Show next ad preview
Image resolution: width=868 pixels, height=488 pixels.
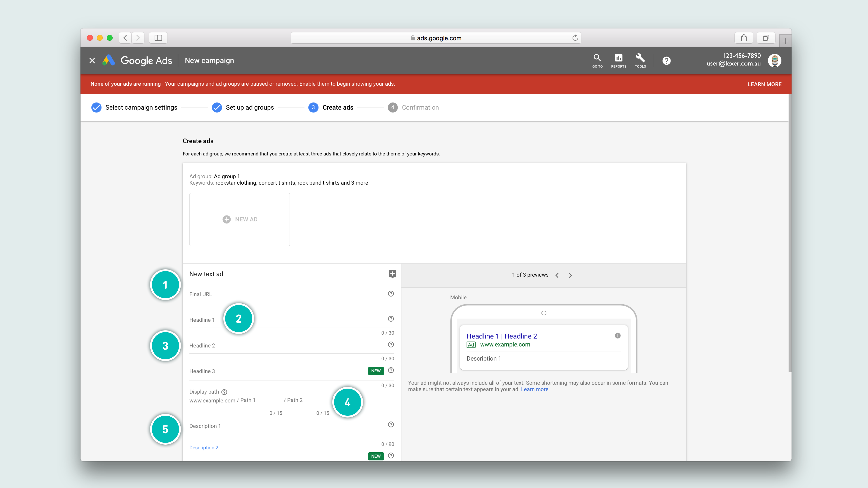570,275
